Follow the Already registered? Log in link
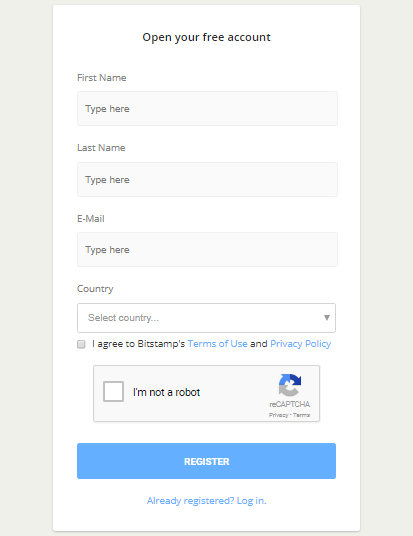This screenshot has height=536, width=413. coord(206,501)
